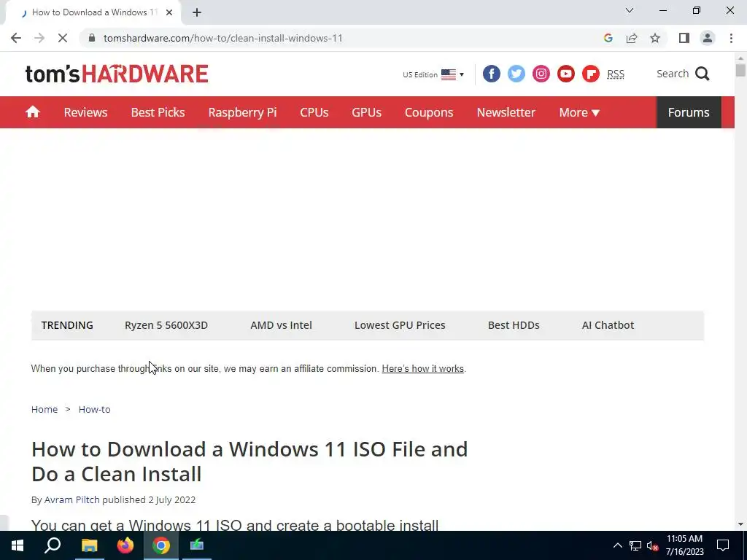Open the Windows Start menu
This screenshot has height=560, width=747.
point(18,545)
